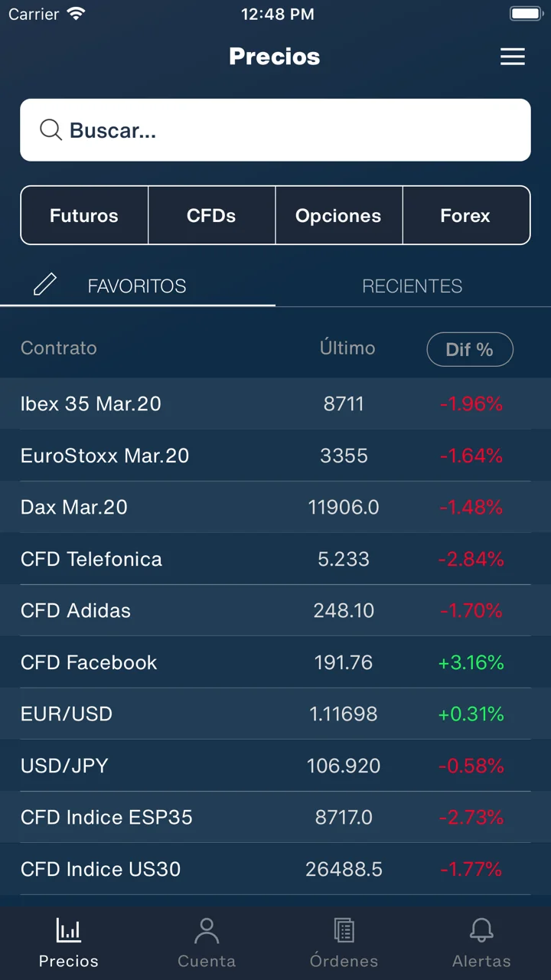Open the CFD Indice US30 row
The width and height of the screenshot is (551, 980).
pos(275,869)
